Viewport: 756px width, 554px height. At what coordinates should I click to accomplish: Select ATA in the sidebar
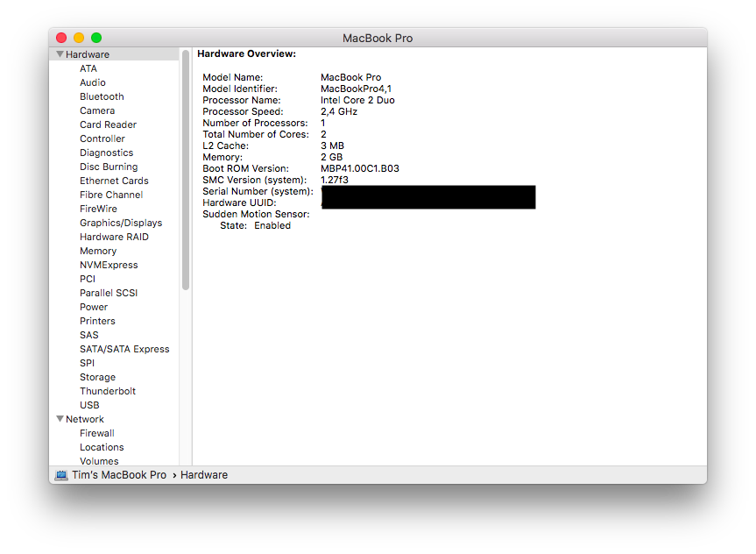88,68
